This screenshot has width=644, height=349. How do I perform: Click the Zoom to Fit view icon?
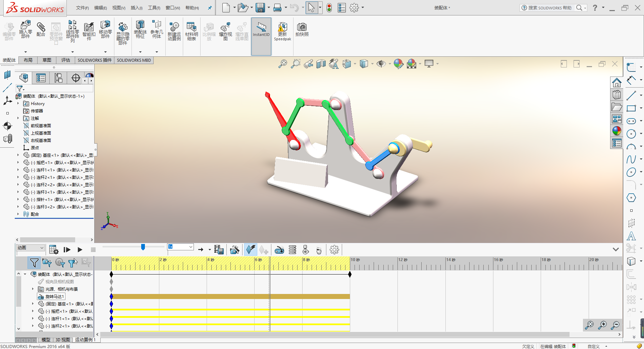pos(283,63)
